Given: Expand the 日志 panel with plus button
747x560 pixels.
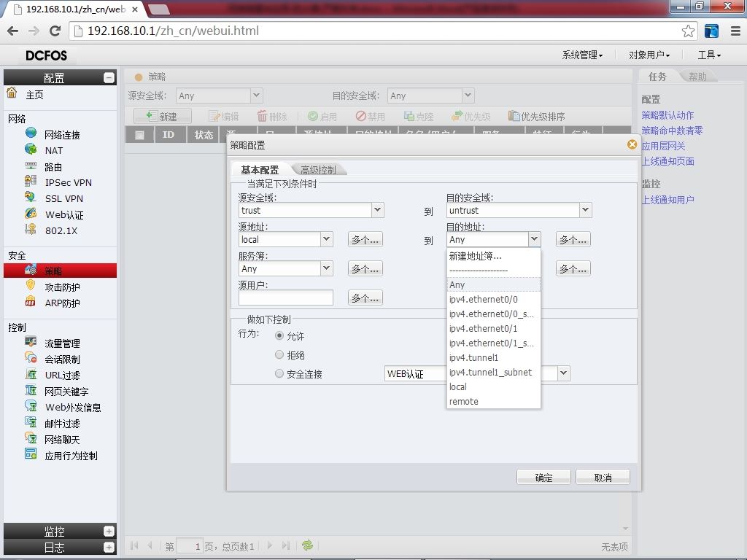Looking at the screenshot, I should (109, 548).
